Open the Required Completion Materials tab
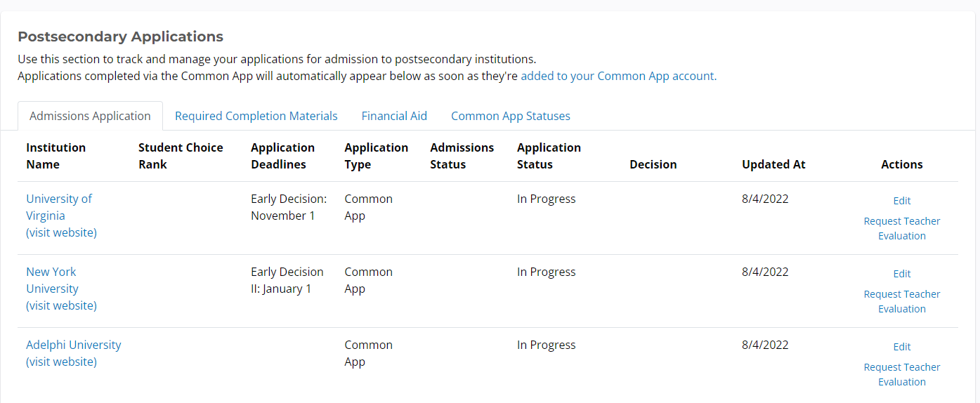The height and width of the screenshot is (403, 980). [x=256, y=116]
